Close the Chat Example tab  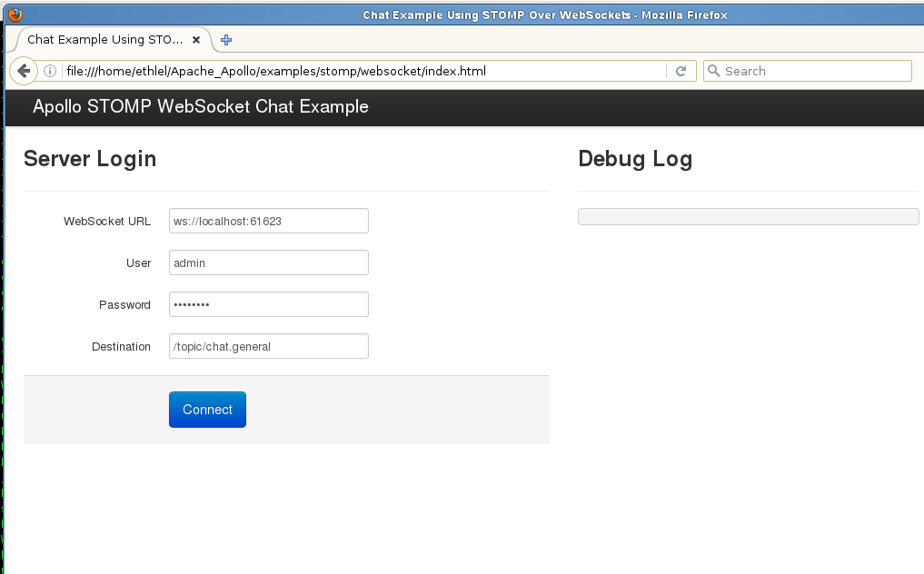(x=196, y=40)
